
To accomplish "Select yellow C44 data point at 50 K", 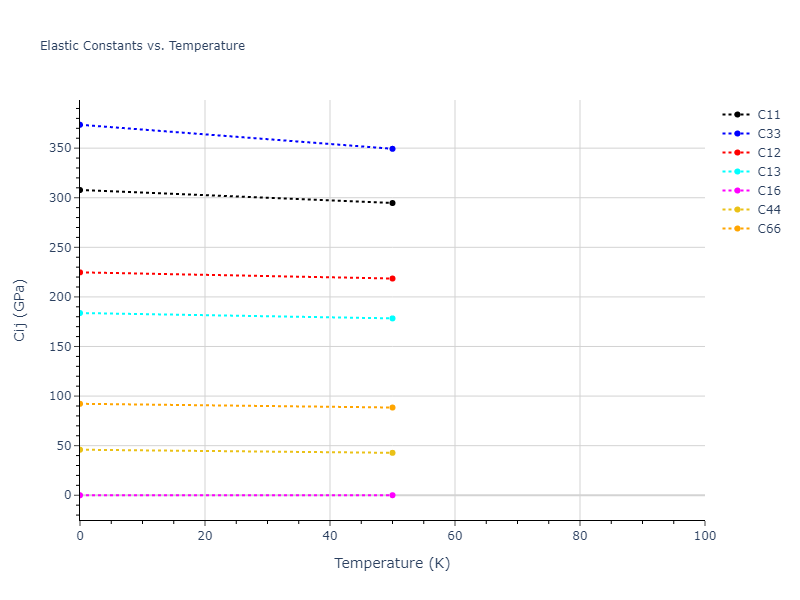I will pyautogui.click(x=392, y=452).
